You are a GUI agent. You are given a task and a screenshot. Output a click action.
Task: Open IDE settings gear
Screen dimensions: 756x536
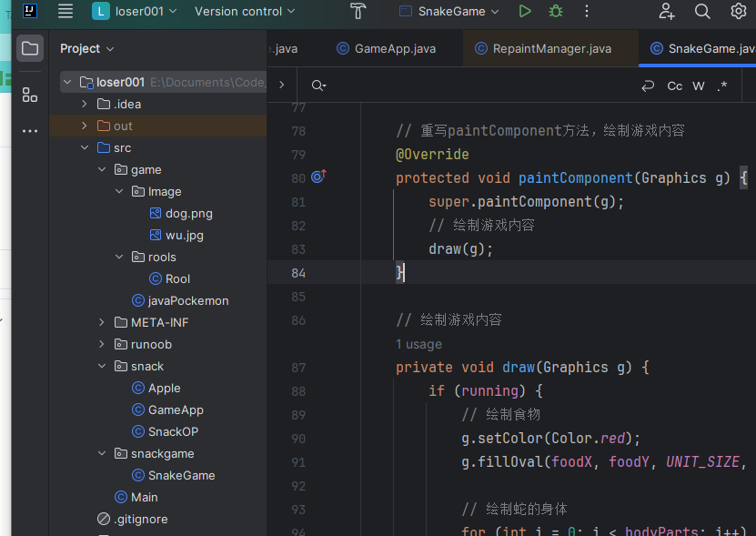738,11
